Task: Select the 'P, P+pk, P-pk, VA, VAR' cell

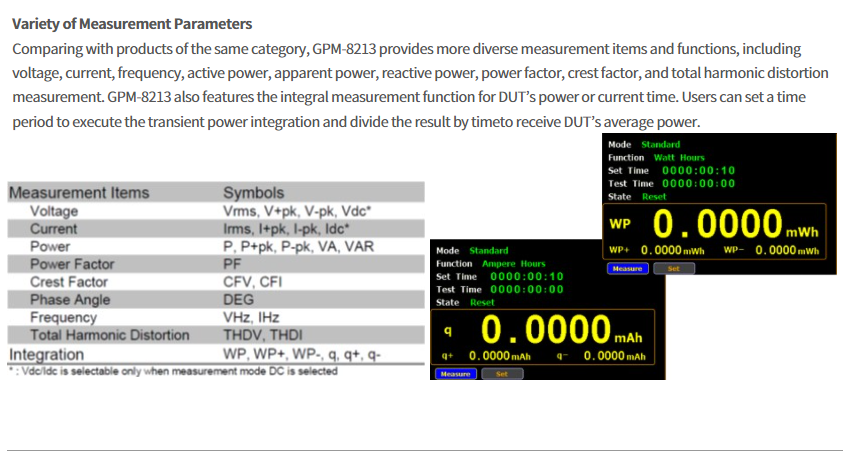Action: pyautogui.click(x=299, y=247)
